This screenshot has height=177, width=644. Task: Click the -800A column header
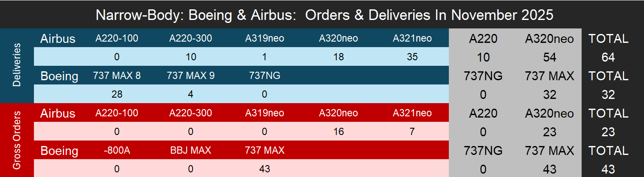[117, 151]
